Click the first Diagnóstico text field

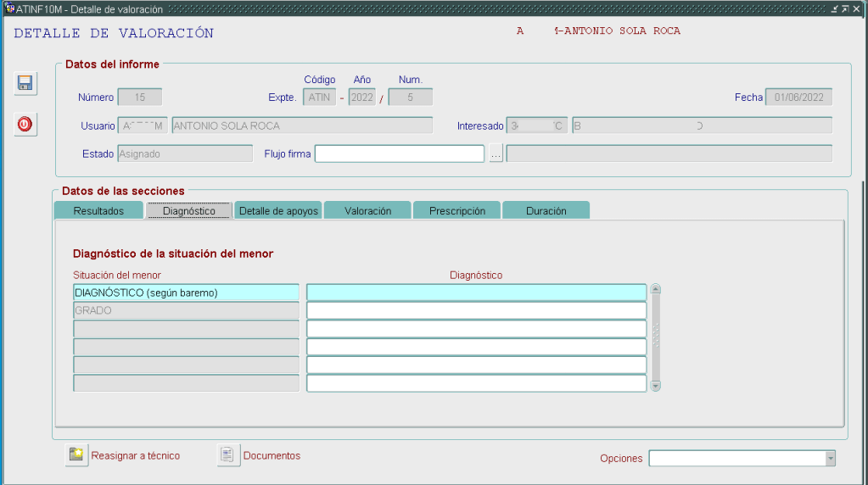(476, 293)
